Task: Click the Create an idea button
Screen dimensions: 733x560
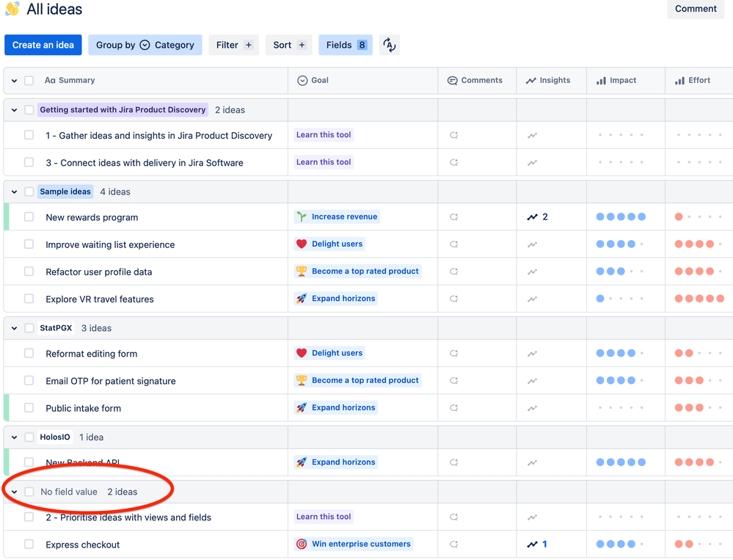Action: click(43, 45)
